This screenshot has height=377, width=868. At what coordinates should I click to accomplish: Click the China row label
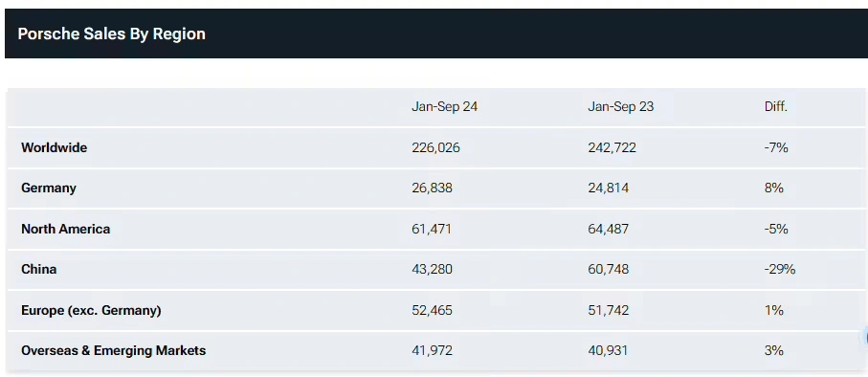click(x=38, y=269)
